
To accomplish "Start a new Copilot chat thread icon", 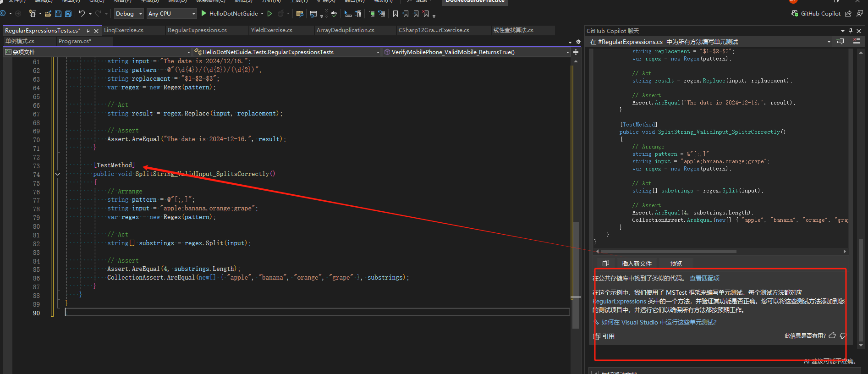I will point(840,41).
